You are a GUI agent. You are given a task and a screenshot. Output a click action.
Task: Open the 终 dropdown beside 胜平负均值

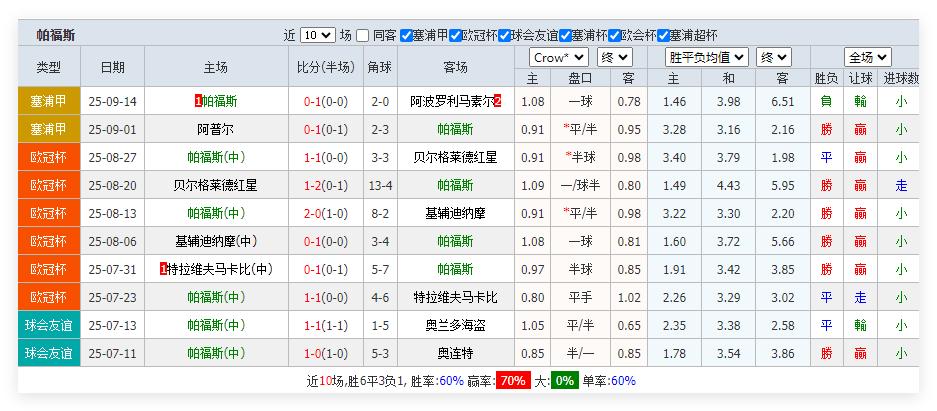tap(774, 57)
